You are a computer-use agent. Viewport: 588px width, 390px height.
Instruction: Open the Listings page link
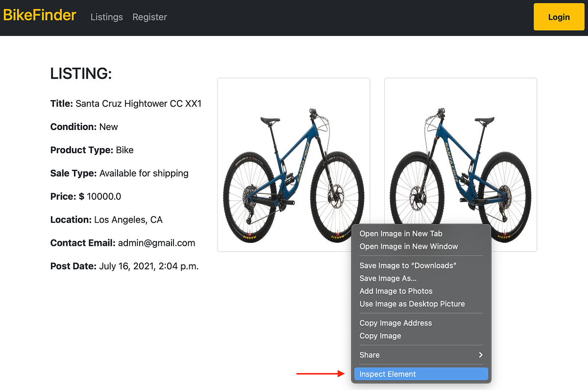pos(106,17)
